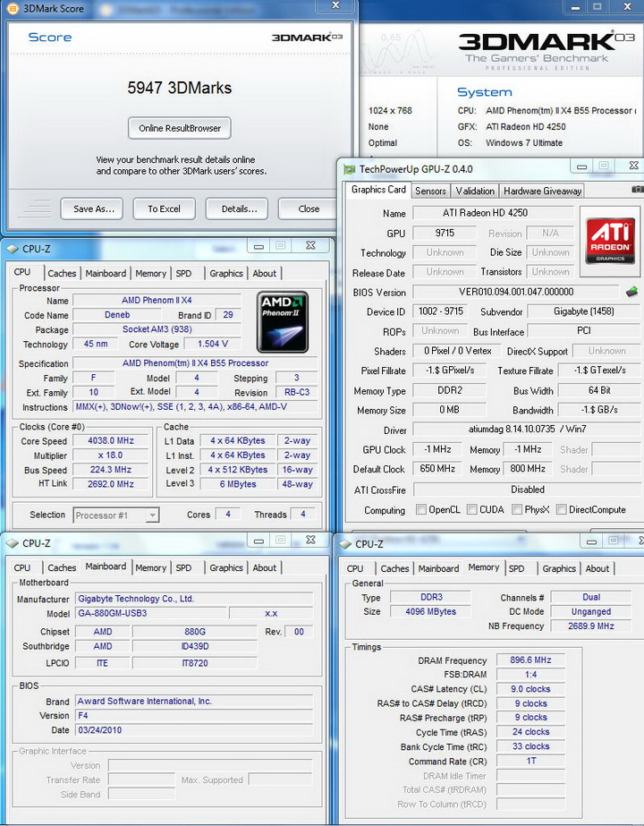Minimize the GPU-Z window
This screenshot has width=644, height=826.
(x=581, y=166)
